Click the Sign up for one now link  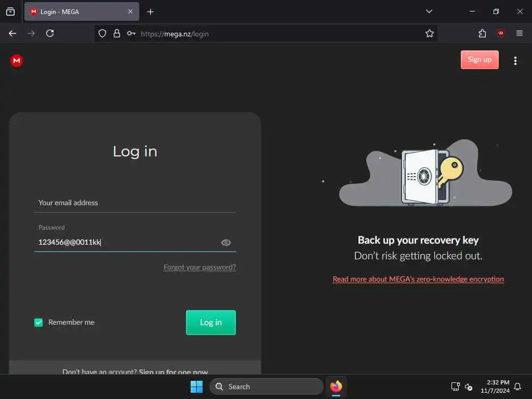click(174, 371)
